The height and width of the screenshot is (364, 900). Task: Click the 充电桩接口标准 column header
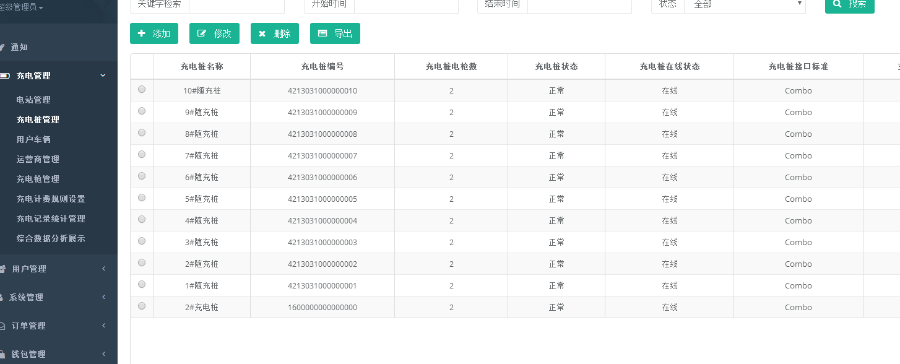[x=798, y=67]
